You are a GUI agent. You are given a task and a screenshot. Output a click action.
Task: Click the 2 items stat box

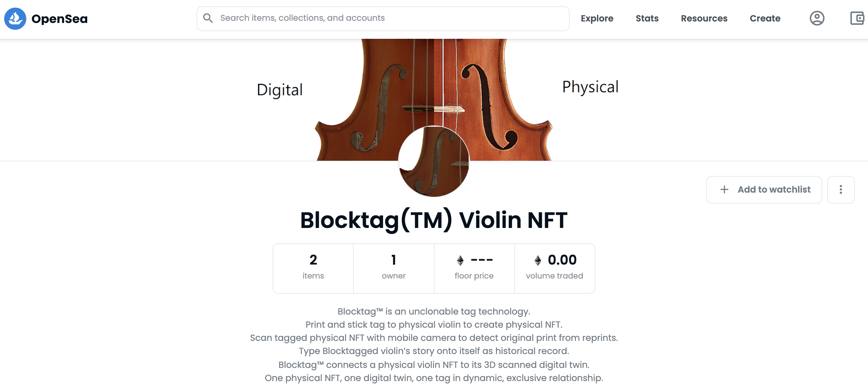point(313,268)
